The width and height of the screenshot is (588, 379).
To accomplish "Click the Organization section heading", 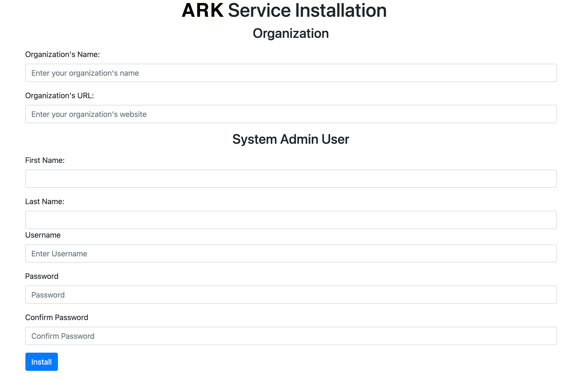I will point(290,33).
